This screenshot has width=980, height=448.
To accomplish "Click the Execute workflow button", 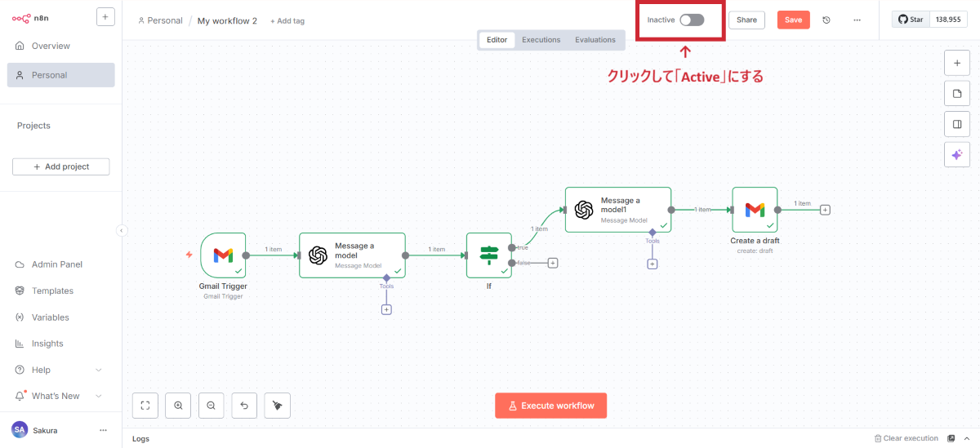I will click(550, 406).
